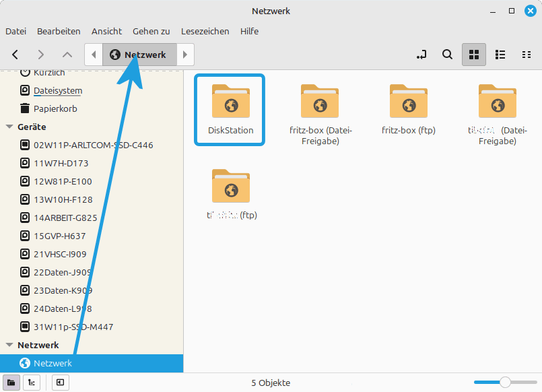The height and width of the screenshot is (392, 542).
Task: Click the zoom slider in the status bar
Action: point(505,383)
